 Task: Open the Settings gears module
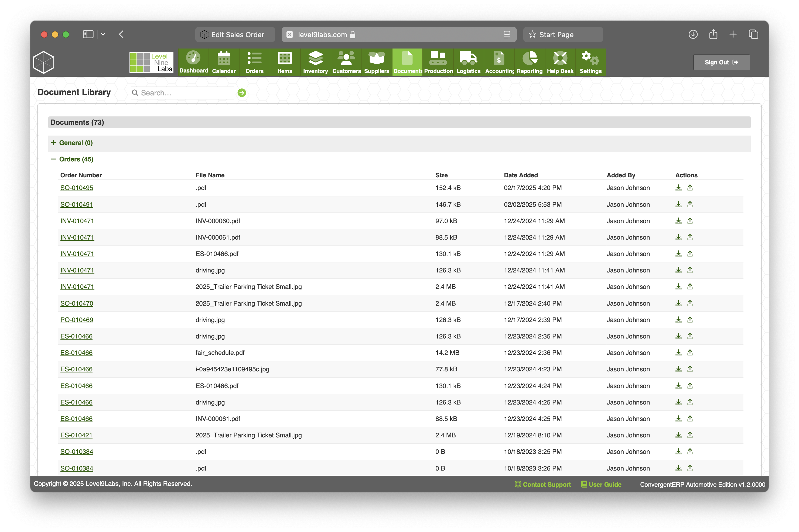click(590, 63)
